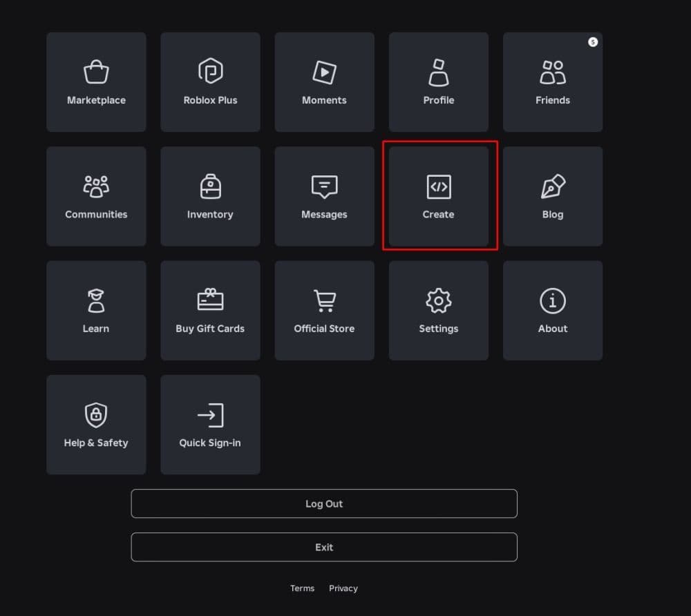Open the Friends tile

(x=553, y=82)
